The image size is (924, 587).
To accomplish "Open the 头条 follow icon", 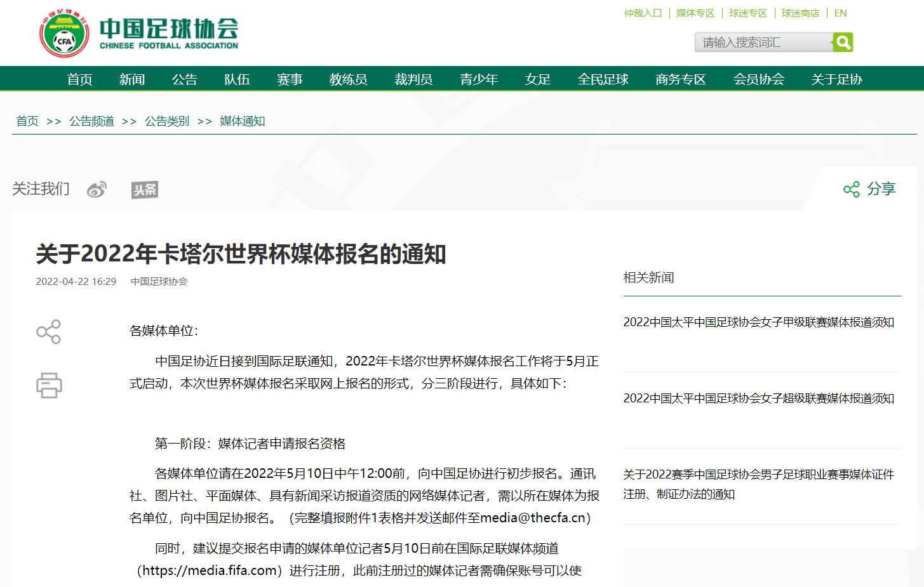I will (145, 189).
